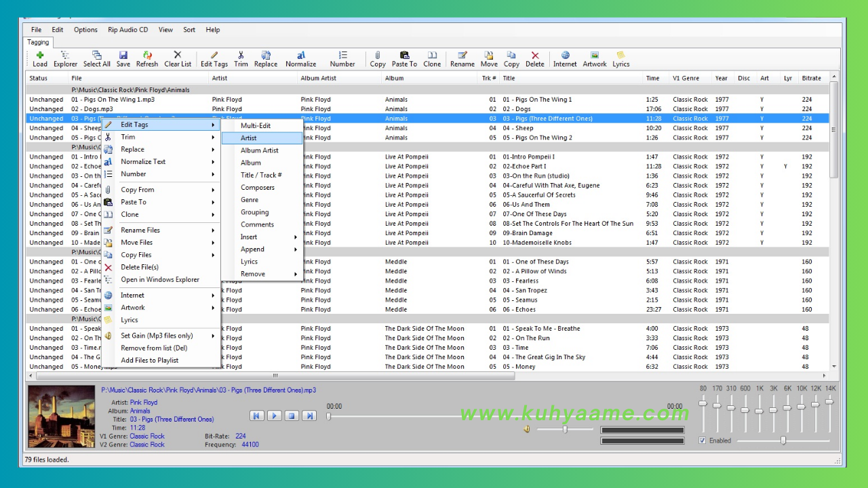Adjust the volume slider thumb
The image size is (868, 488).
pos(565,429)
